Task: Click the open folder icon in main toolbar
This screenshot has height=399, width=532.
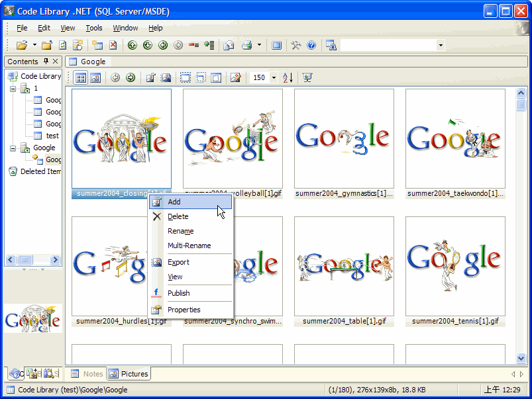Action: (x=22, y=45)
